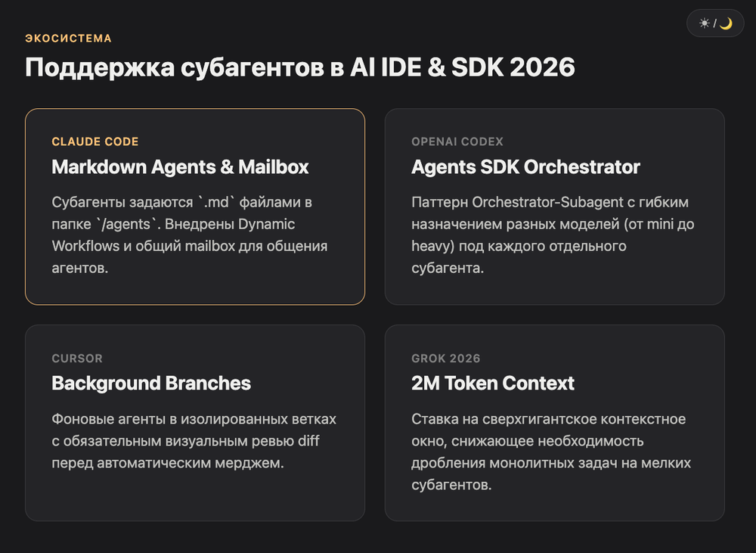Select the Cursor Background Branches card
The height and width of the screenshot is (553, 756).
(x=195, y=423)
